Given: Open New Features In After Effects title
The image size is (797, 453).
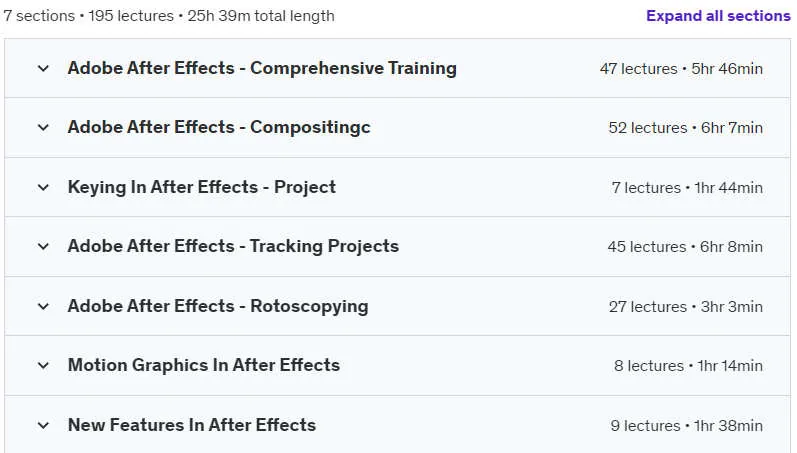Looking at the screenshot, I should click(x=192, y=425).
